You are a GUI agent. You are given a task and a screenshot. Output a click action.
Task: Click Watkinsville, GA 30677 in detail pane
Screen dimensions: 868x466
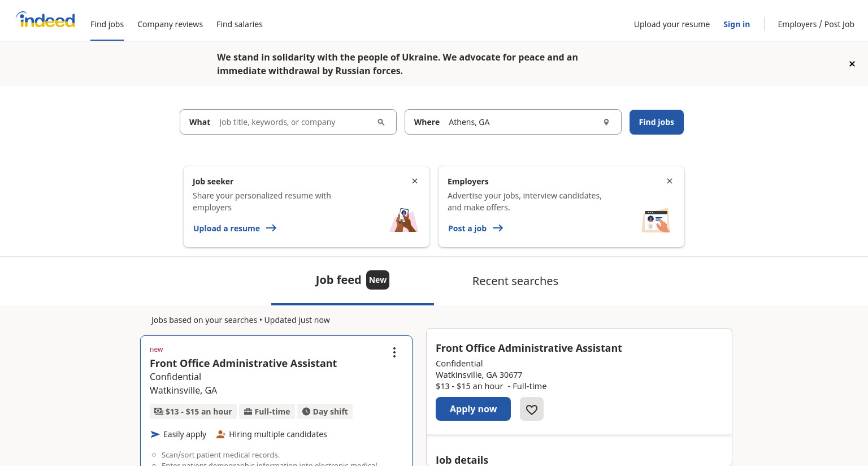pyautogui.click(x=479, y=375)
